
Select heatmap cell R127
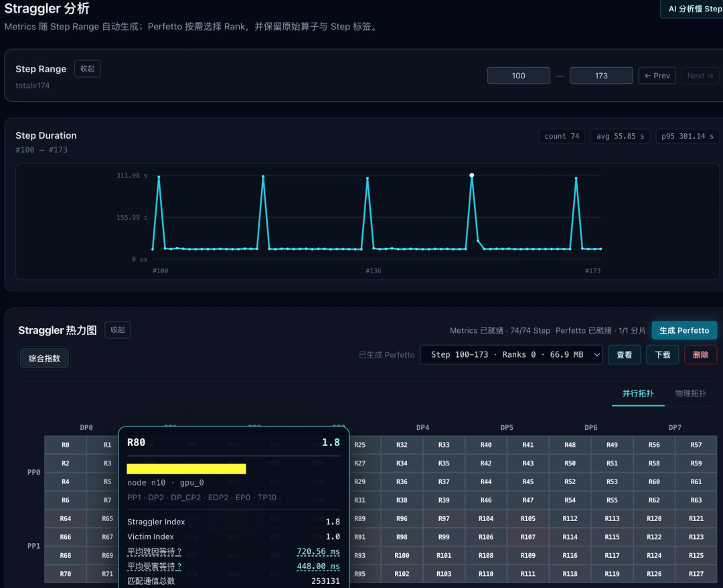(x=696, y=574)
